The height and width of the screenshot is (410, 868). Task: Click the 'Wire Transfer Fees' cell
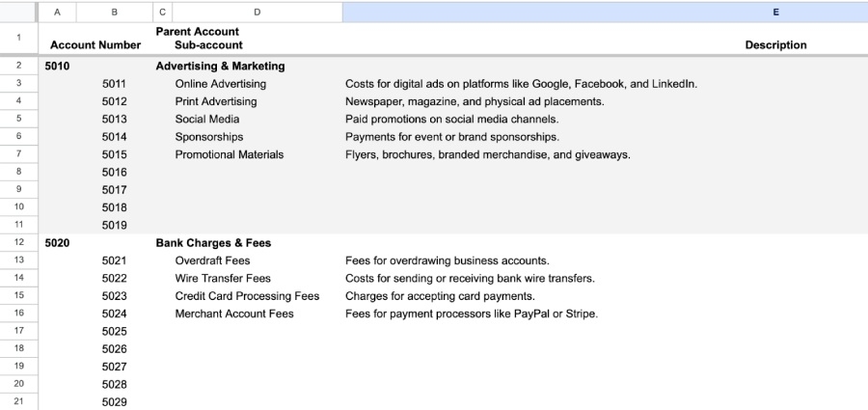click(223, 279)
